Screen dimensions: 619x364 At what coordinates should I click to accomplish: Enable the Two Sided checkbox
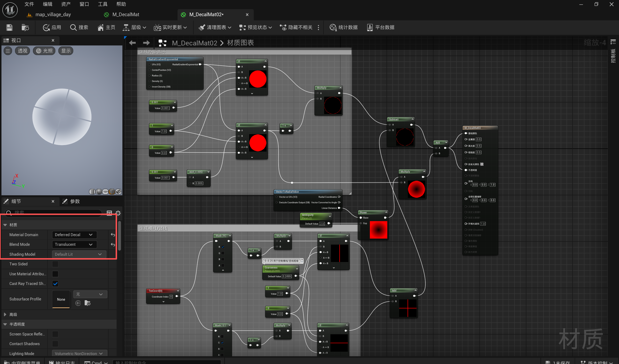(55, 264)
